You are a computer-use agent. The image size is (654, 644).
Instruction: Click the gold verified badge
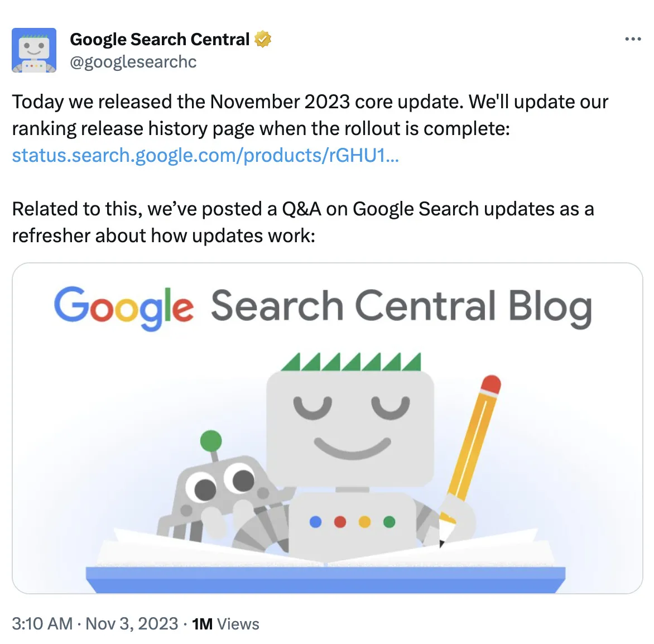pos(263,39)
